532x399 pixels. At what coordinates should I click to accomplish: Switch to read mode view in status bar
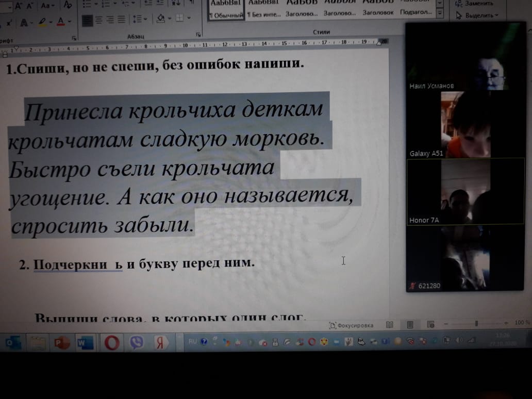(x=390, y=325)
